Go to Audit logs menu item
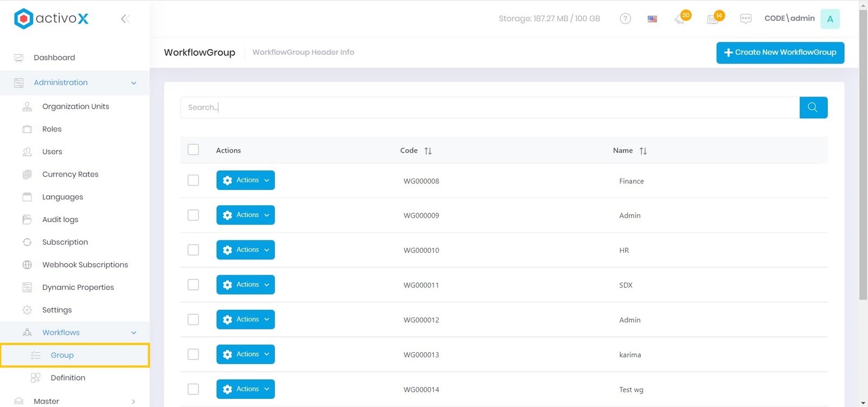 point(60,220)
